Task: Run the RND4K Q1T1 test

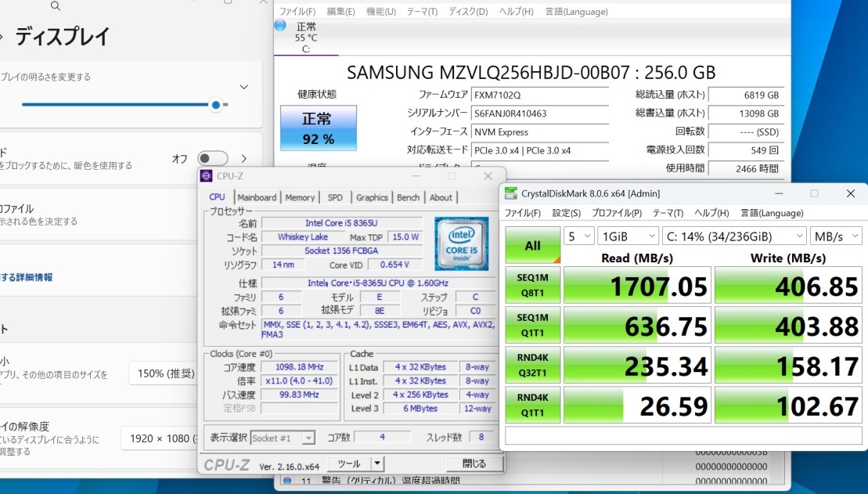Action: (532, 405)
